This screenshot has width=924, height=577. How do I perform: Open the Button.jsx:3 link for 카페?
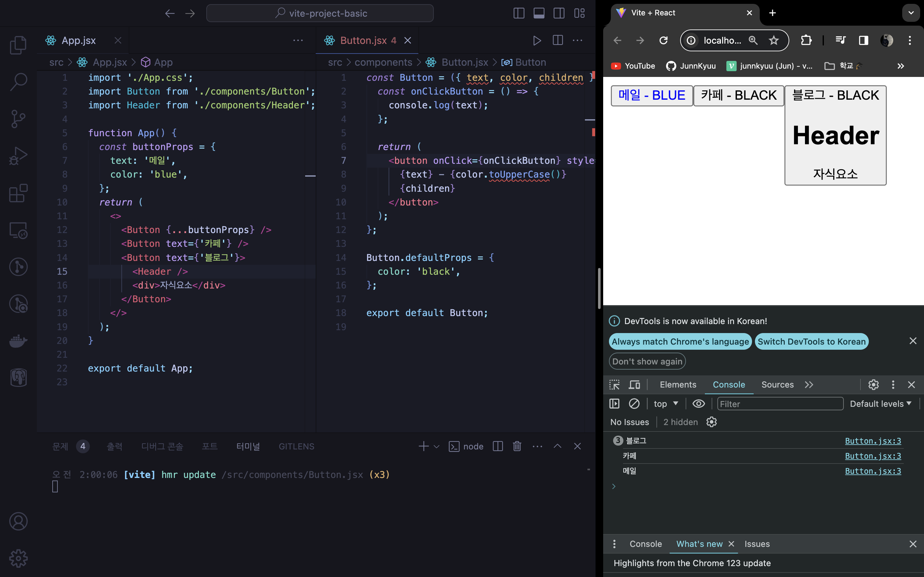coord(873,456)
